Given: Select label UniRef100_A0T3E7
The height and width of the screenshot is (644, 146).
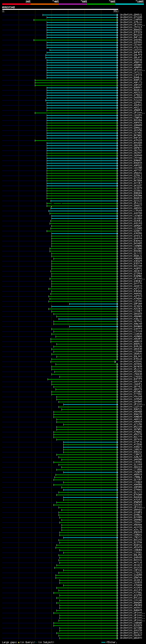Looking at the screenshot, I should coord(131,183).
